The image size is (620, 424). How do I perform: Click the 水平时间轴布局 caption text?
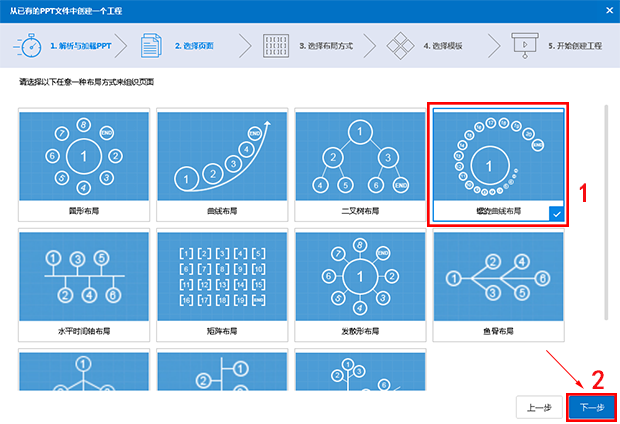click(x=84, y=331)
